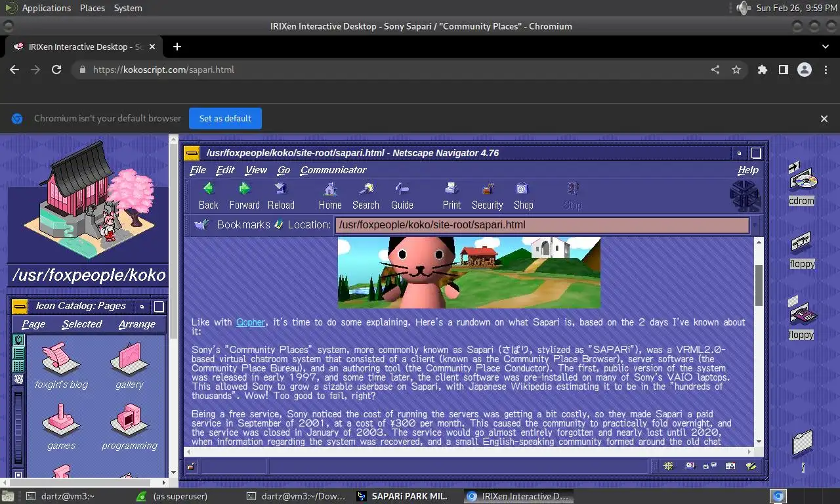
Task: Open the Applications menu in top panel
Action: (x=46, y=8)
